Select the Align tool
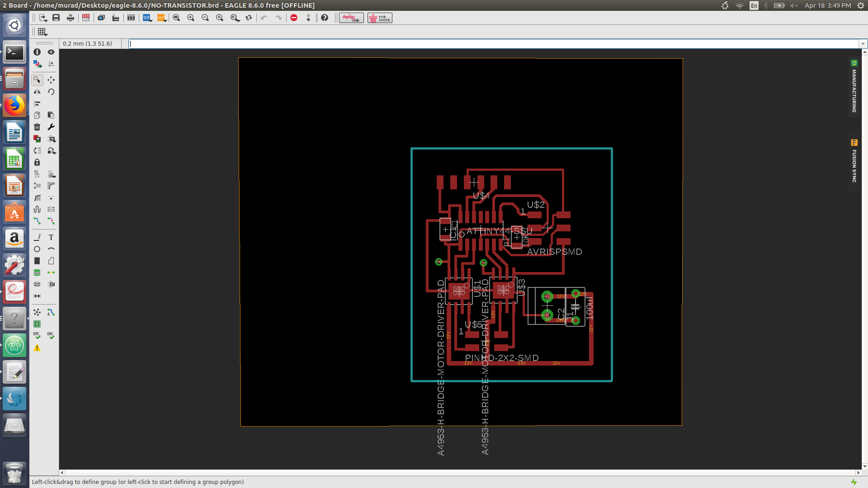 37,103
